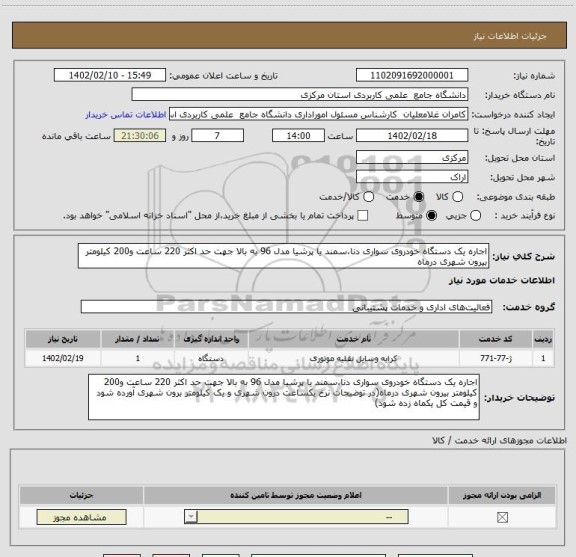Click the استان محل تحویل field مرکزی
Screen dimensions: 576x557
[x=412, y=158]
